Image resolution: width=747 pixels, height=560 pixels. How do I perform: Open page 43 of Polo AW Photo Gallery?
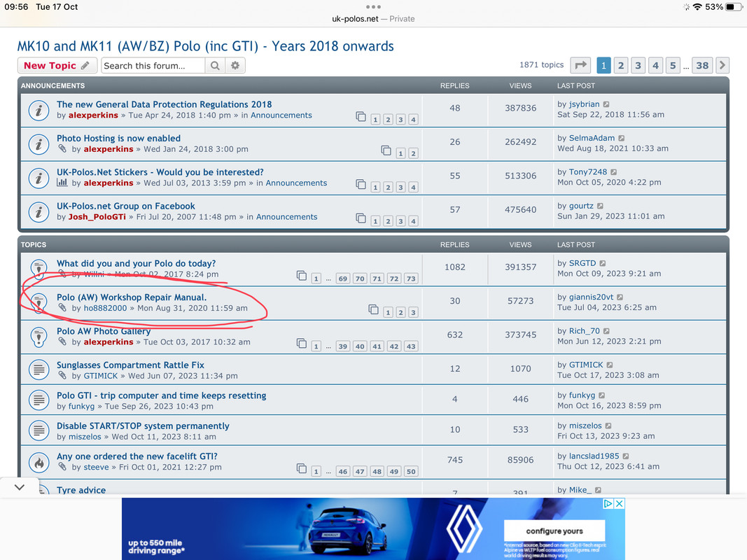pos(411,346)
